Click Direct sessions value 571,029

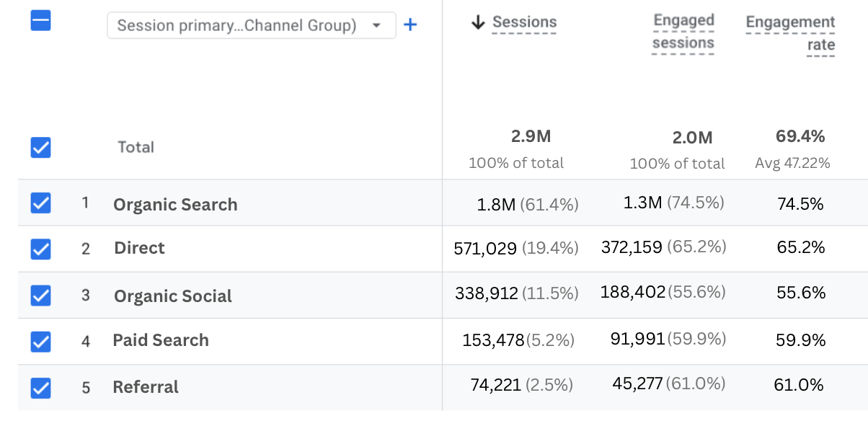[485, 249]
